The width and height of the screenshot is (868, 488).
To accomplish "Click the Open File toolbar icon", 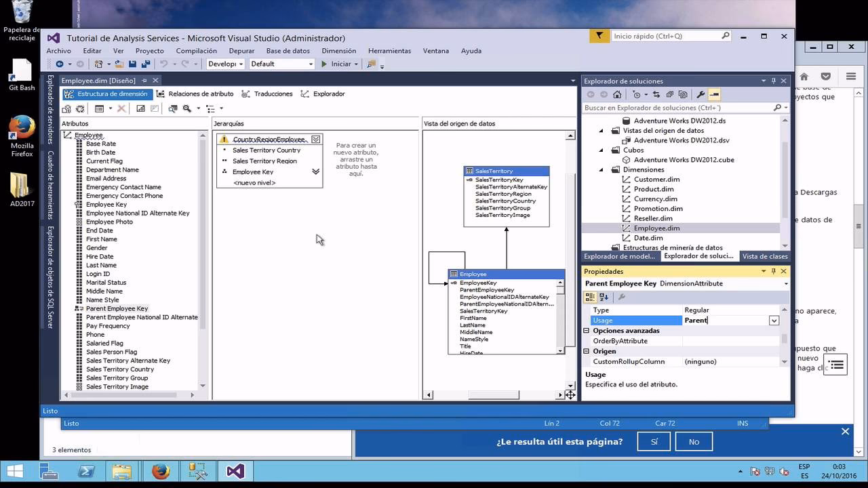I will tap(119, 64).
